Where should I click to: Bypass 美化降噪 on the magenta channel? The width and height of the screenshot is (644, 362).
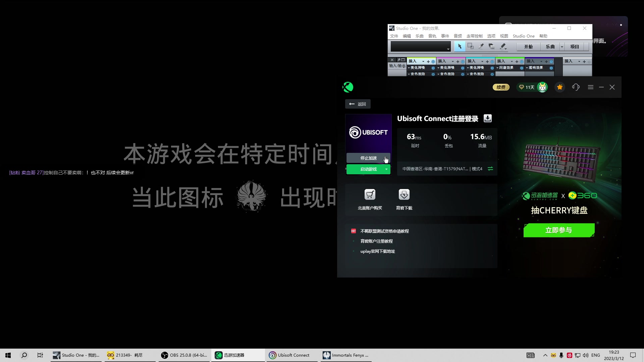pos(463,68)
